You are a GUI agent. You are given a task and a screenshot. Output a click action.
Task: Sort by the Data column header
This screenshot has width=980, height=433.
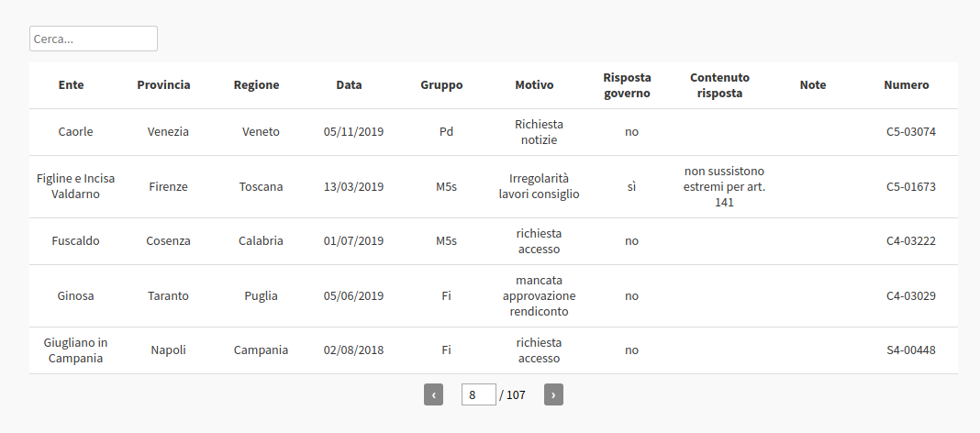point(349,85)
